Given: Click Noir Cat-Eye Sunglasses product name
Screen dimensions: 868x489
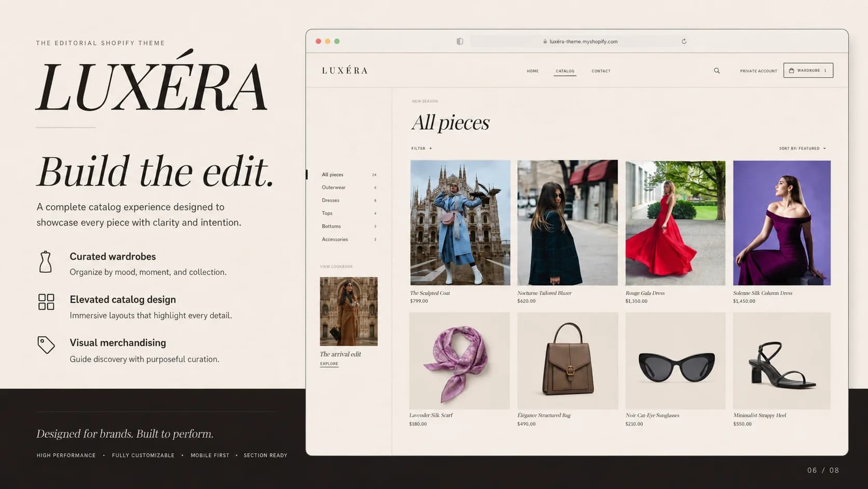Looking at the screenshot, I should coord(653,415).
